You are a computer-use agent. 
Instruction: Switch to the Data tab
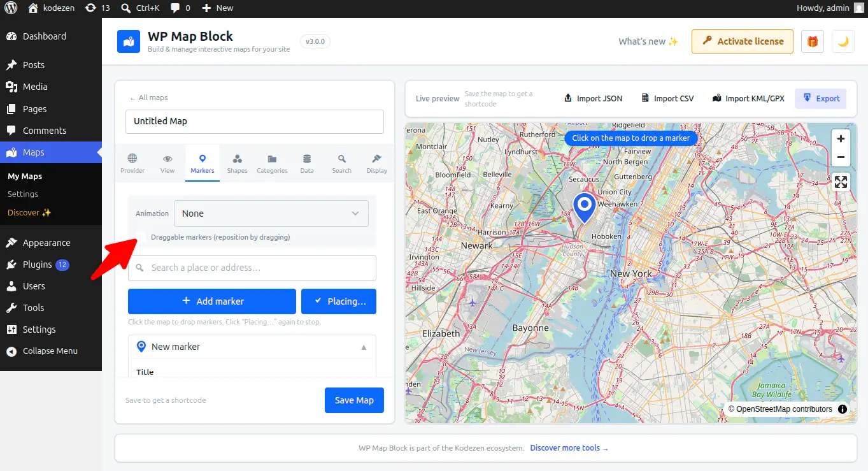[x=307, y=163]
